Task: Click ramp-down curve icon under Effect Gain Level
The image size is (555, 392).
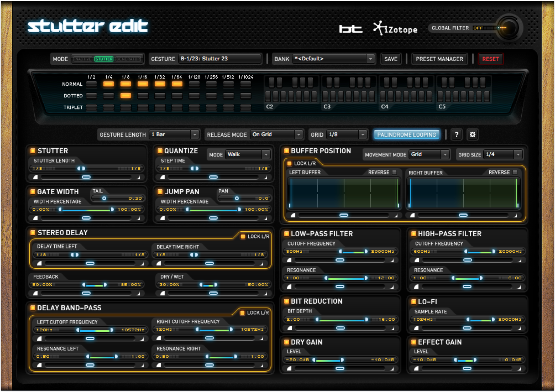Action: (519, 369)
